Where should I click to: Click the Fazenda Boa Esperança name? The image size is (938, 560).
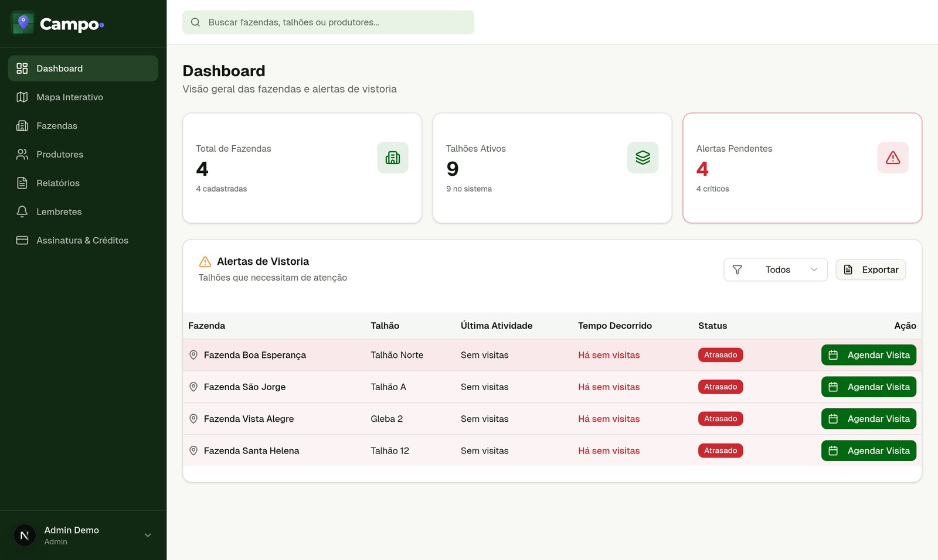tap(255, 355)
